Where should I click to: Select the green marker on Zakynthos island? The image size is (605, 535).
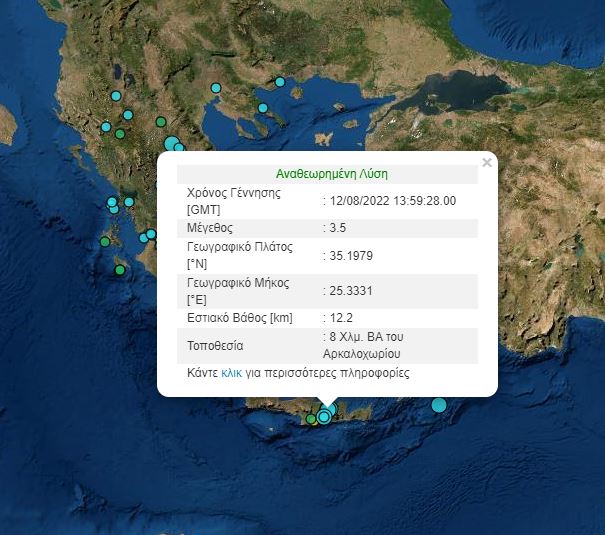[x=120, y=270]
